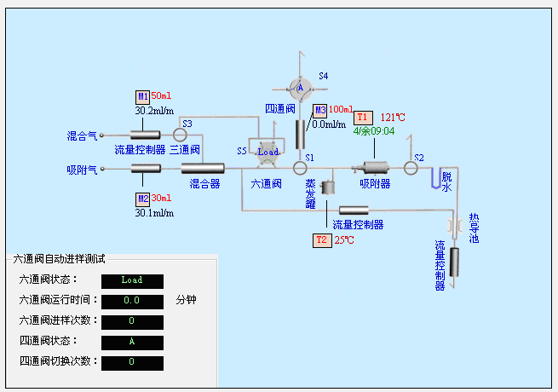Click the 六通阀 label under S5 valve
Image resolution: width=558 pixels, height=392 pixels.
[266, 184]
